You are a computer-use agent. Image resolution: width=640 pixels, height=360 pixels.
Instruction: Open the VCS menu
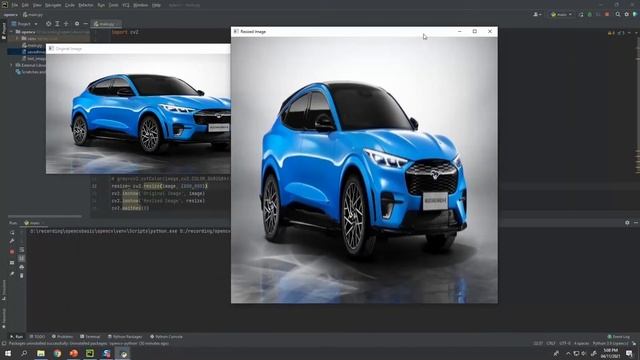point(126,5)
